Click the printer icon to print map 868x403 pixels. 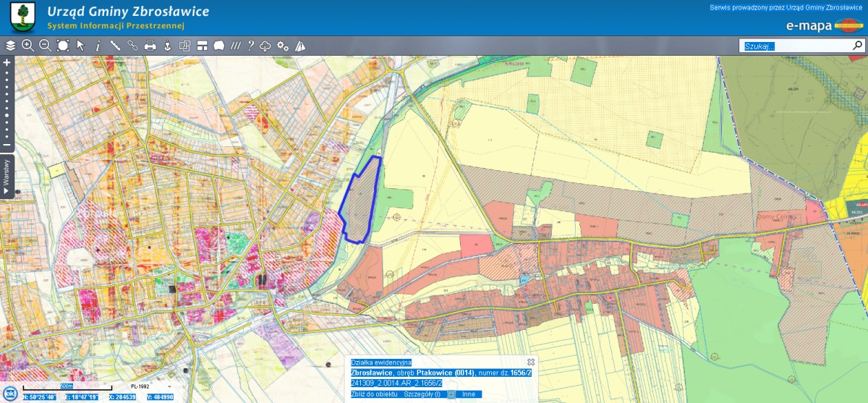150,46
